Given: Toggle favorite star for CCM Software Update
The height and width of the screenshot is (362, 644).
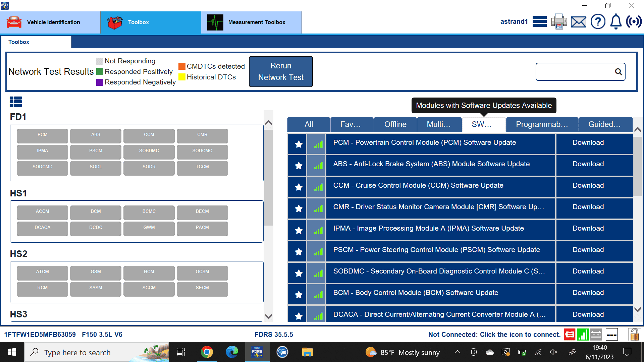Looking at the screenshot, I should [299, 187].
